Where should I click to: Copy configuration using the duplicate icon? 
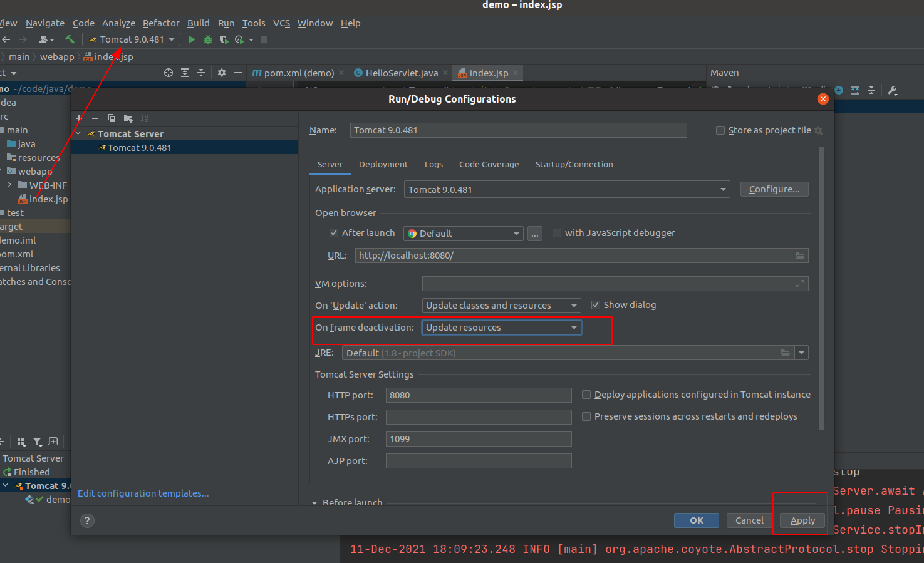[x=112, y=118]
